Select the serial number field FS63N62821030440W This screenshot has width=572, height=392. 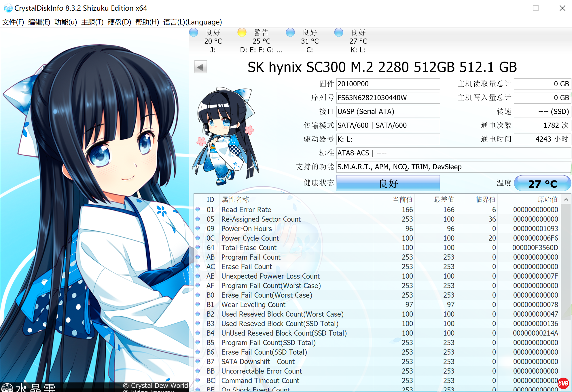388,98
